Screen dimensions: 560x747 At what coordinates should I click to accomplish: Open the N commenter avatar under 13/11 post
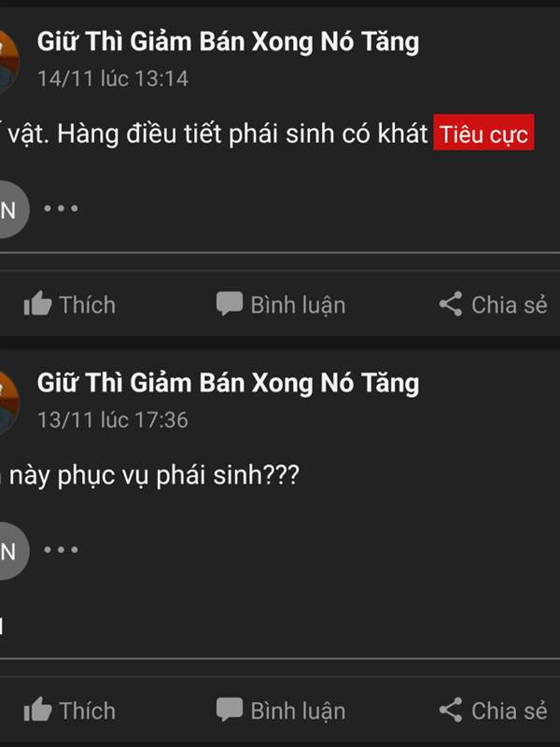(13, 551)
